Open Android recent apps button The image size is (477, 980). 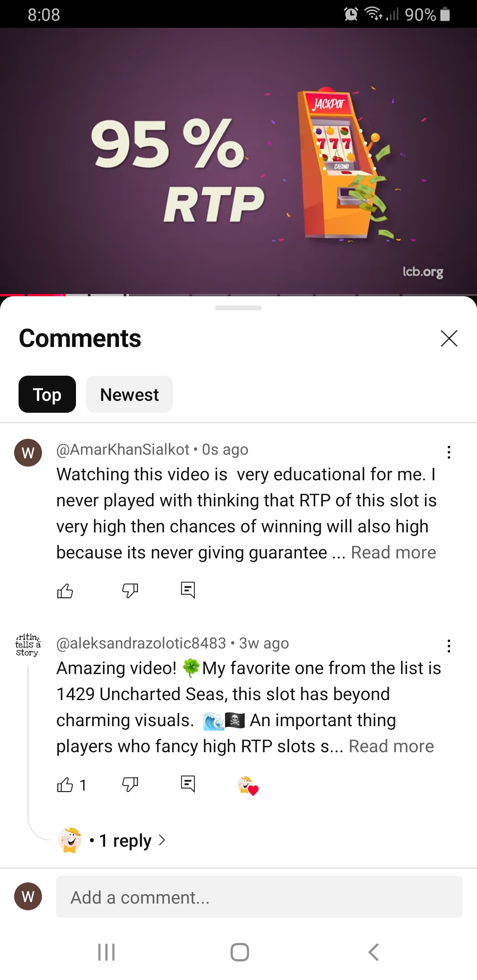106,952
